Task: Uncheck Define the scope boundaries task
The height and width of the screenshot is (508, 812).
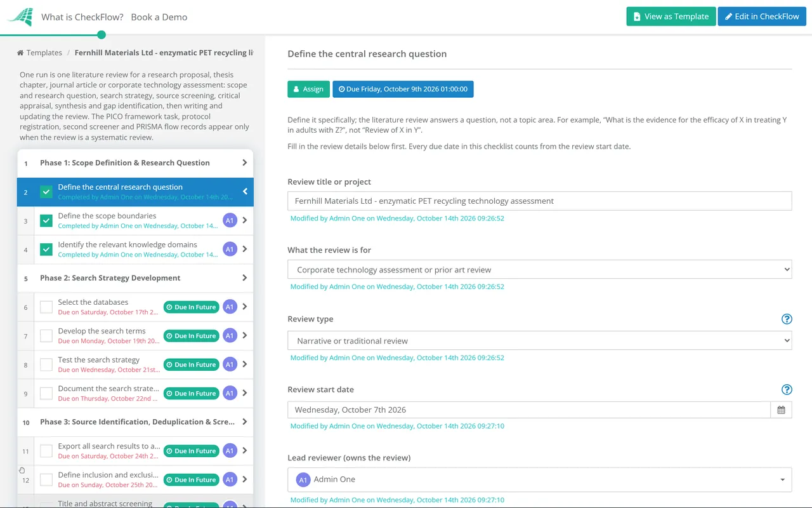Action: point(46,220)
